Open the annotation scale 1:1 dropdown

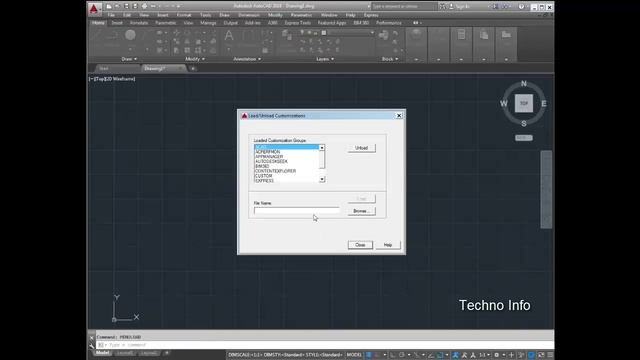click(x=484, y=355)
